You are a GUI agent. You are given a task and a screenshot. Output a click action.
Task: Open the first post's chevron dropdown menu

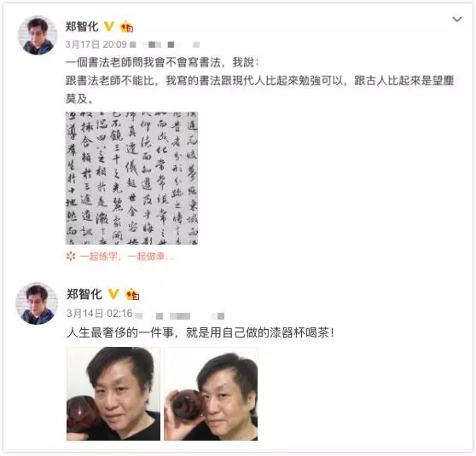[457, 20]
